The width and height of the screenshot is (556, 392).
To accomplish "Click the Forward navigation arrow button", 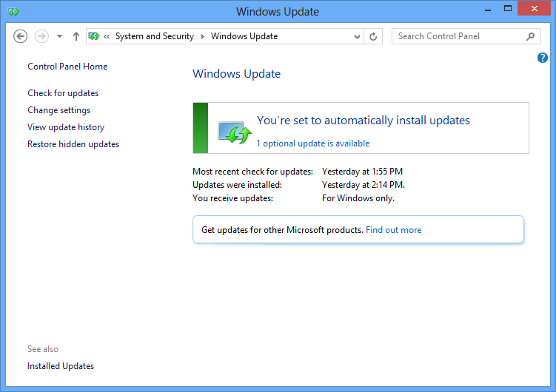I will click(41, 36).
